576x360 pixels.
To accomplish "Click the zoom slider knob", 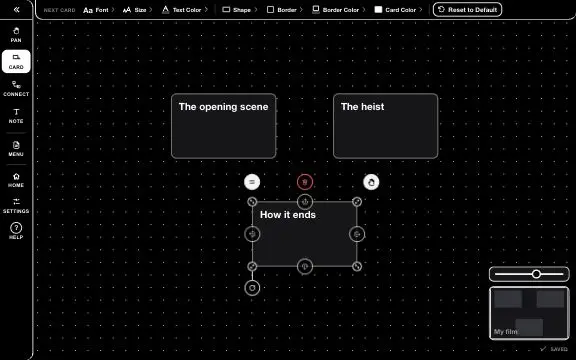I will click(536, 274).
